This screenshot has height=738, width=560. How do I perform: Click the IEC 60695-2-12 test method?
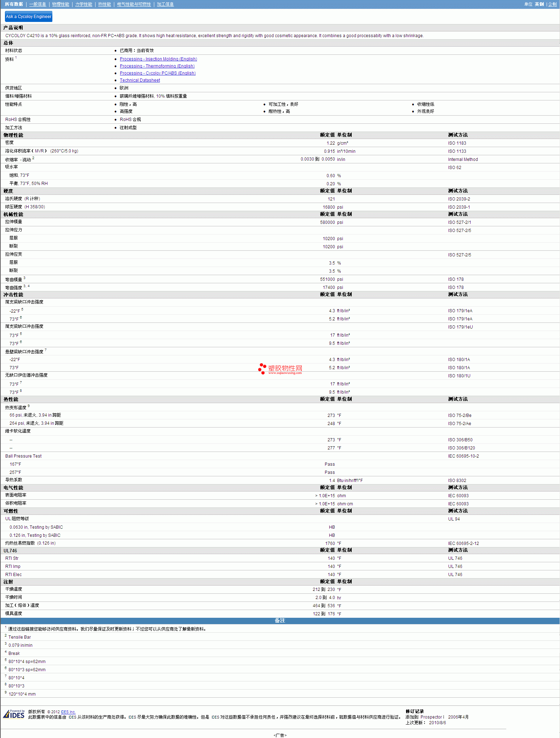(x=463, y=544)
